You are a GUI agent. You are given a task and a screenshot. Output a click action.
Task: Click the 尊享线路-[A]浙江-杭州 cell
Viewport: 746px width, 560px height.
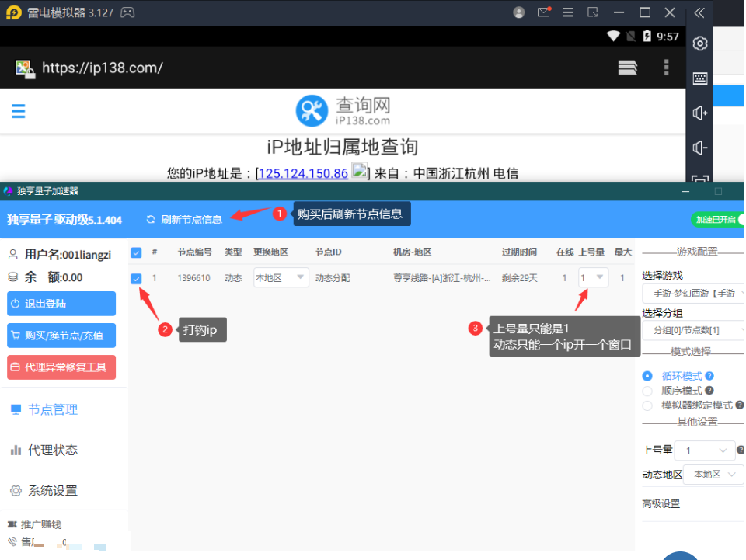(x=441, y=277)
